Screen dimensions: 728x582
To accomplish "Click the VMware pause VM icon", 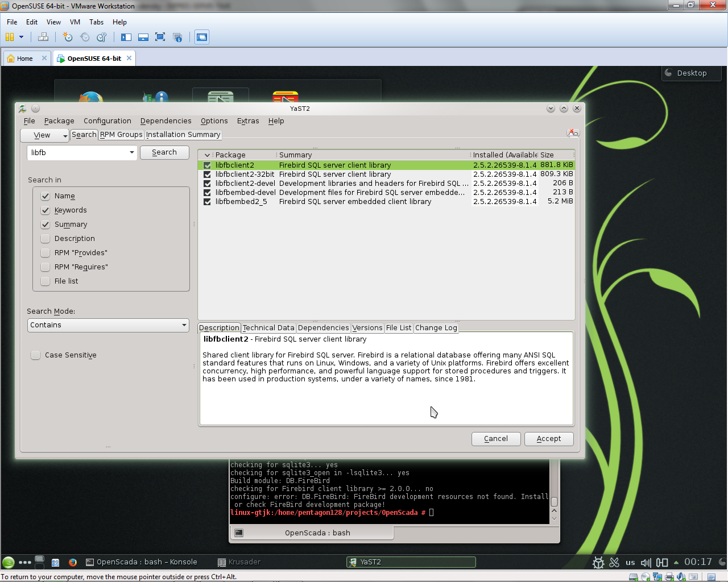I will pyautogui.click(x=10, y=37).
